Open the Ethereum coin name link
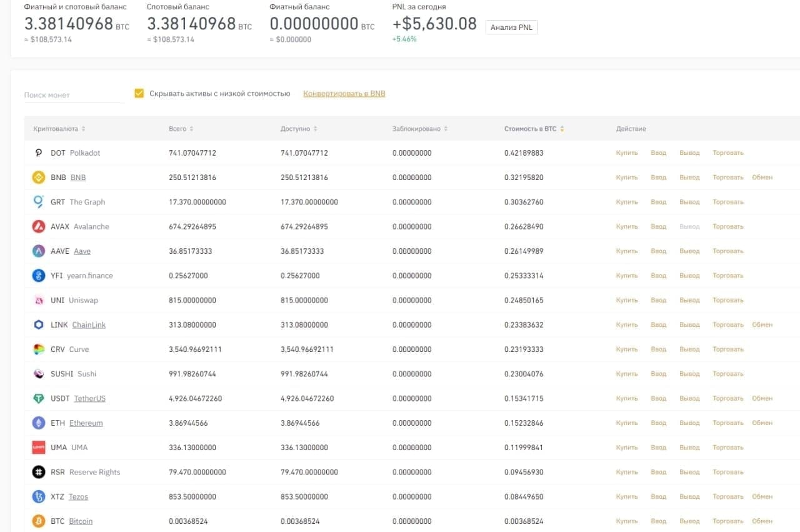This screenshot has width=800, height=532. point(86,423)
